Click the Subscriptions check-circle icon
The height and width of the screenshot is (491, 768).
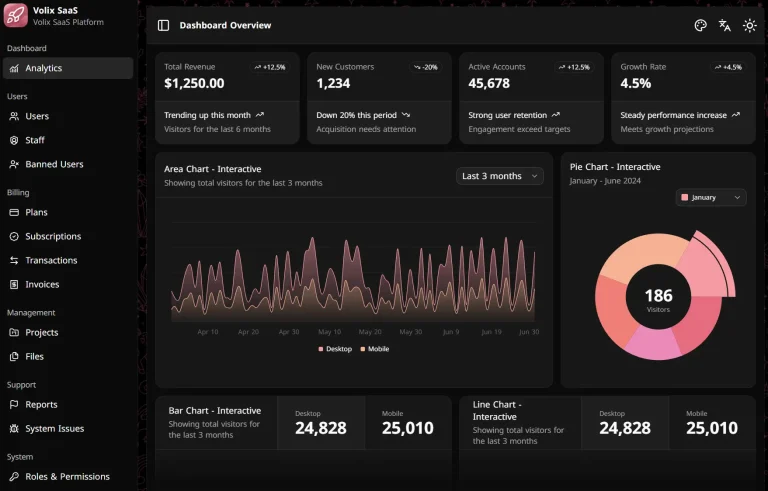pyautogui.click(x=14, y=237)
